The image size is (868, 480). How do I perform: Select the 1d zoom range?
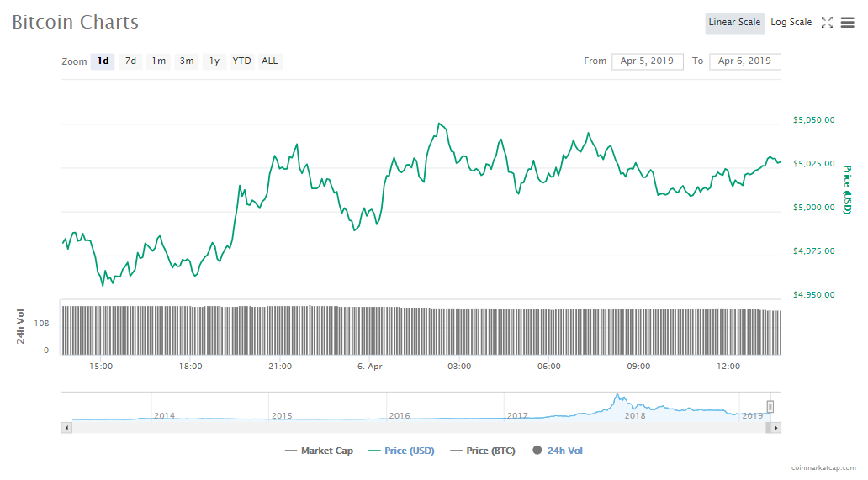coord(103,61)
